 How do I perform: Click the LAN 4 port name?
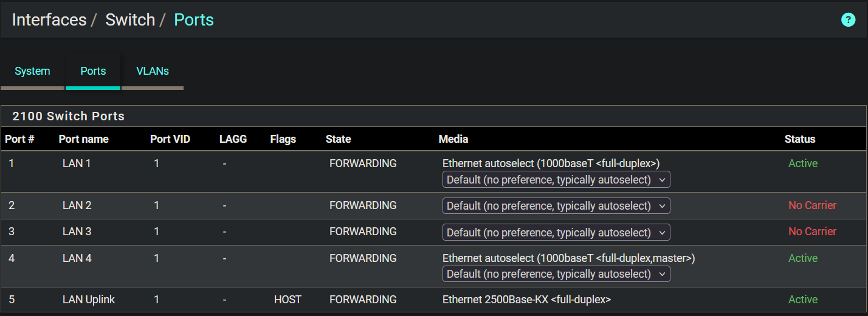77,258
